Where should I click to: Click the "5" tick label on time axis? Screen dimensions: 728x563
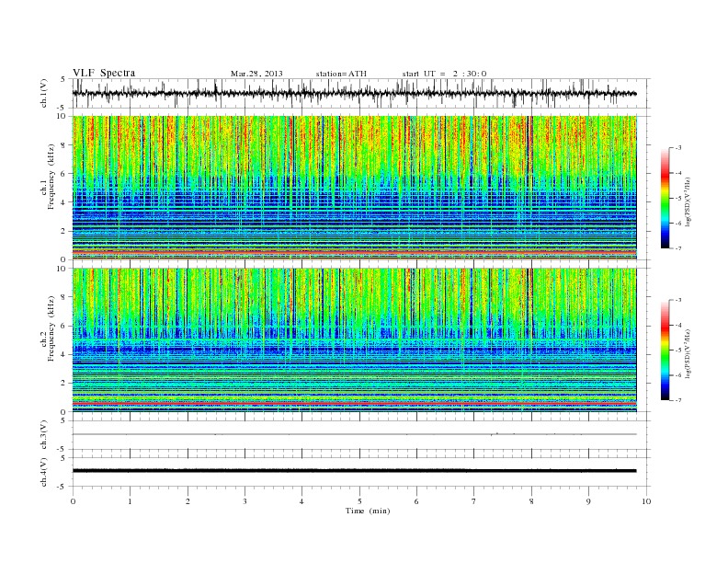coord(359,501)
